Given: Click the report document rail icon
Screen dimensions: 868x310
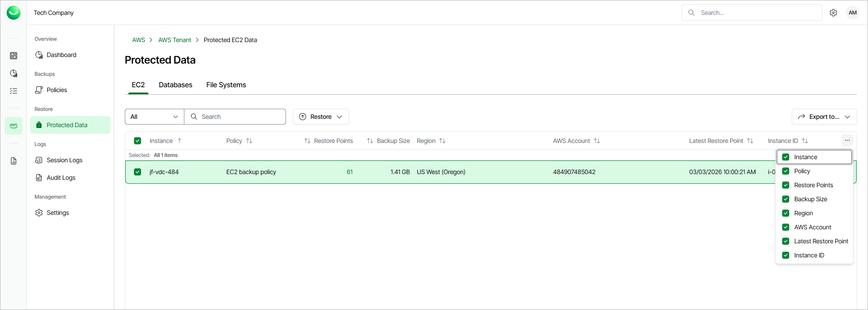Looking at the screenshot, I should coord(14,161).
